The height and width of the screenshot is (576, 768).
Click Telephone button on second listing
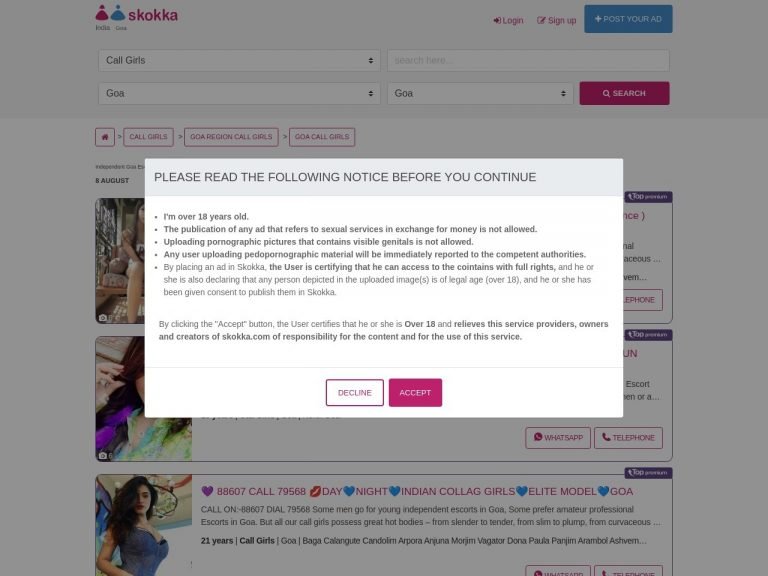pos(628,438)
